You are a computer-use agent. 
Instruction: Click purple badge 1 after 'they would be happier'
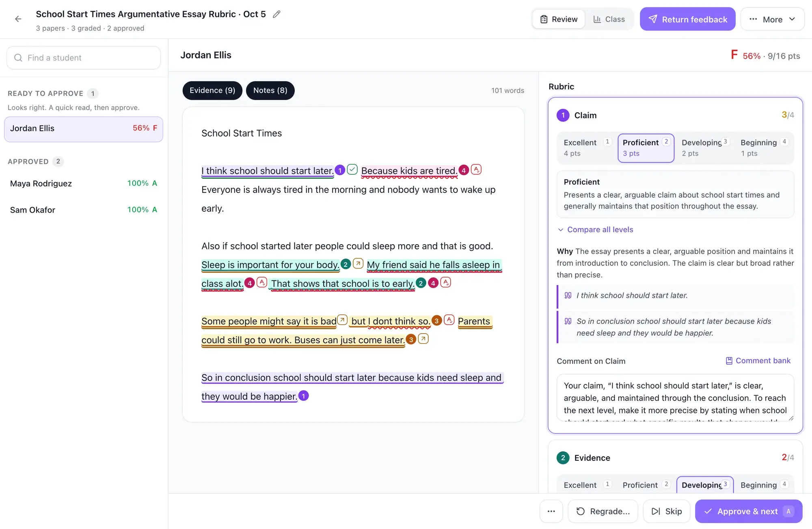[x=304, y=396]
